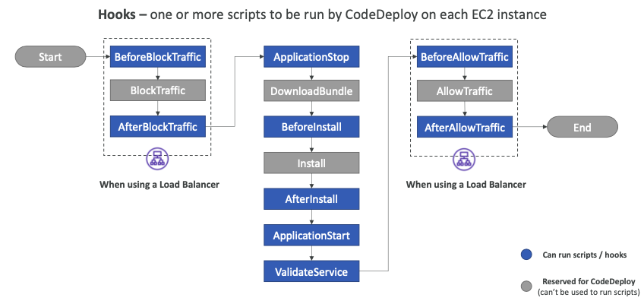Click the Hooks title text at top
Viewport: 644px width, 304px height.
click(322, 14)
